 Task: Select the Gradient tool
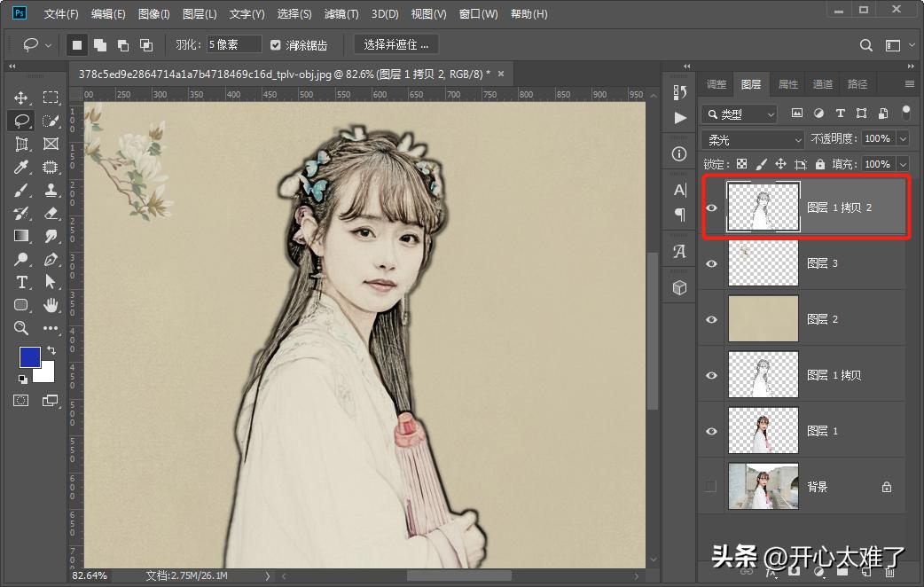[x=20, y=236]
